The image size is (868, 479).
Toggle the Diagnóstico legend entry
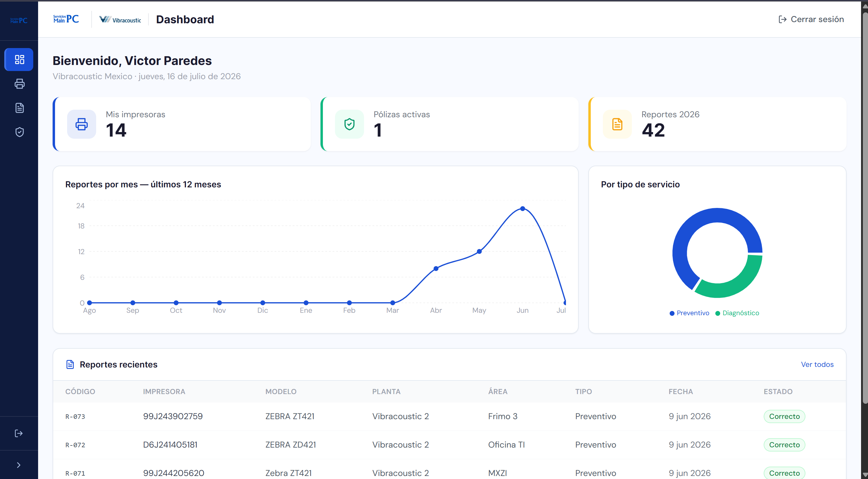(x=737, y=313)
